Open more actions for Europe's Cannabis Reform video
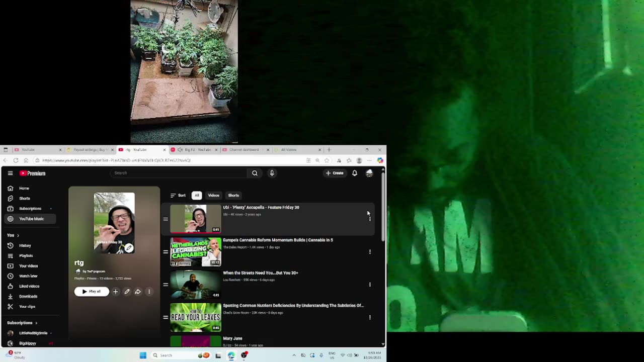The width and height of the screenshot is (644, 362). 370,251
